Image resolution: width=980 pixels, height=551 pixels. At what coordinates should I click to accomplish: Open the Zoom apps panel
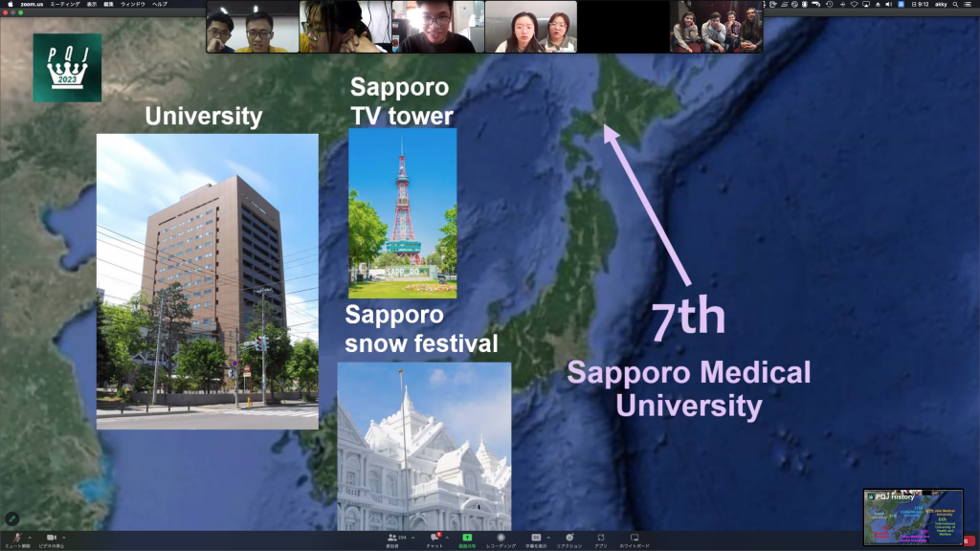600,538
